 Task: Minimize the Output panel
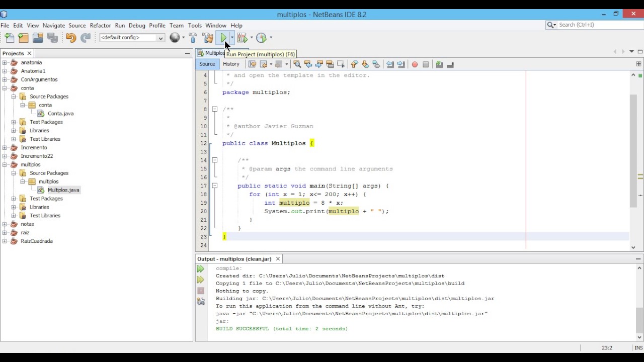(638, 259)
